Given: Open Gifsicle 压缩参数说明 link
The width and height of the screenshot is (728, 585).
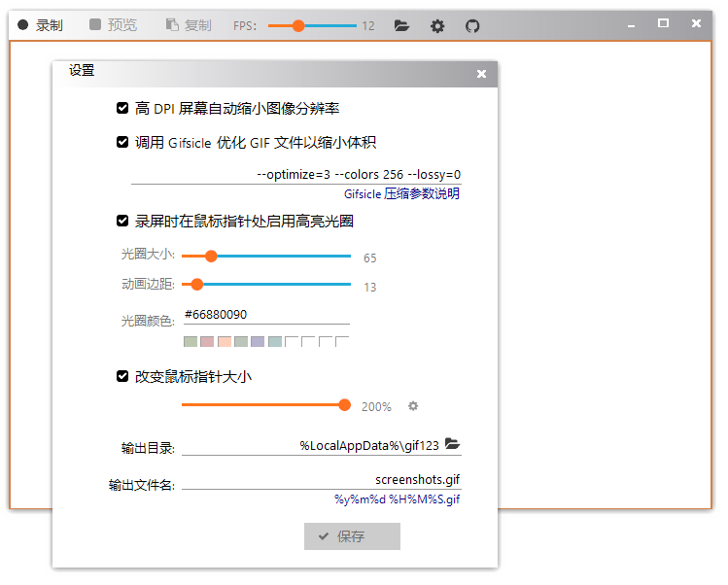Looking at the screenshot, I should pos(401,193).
